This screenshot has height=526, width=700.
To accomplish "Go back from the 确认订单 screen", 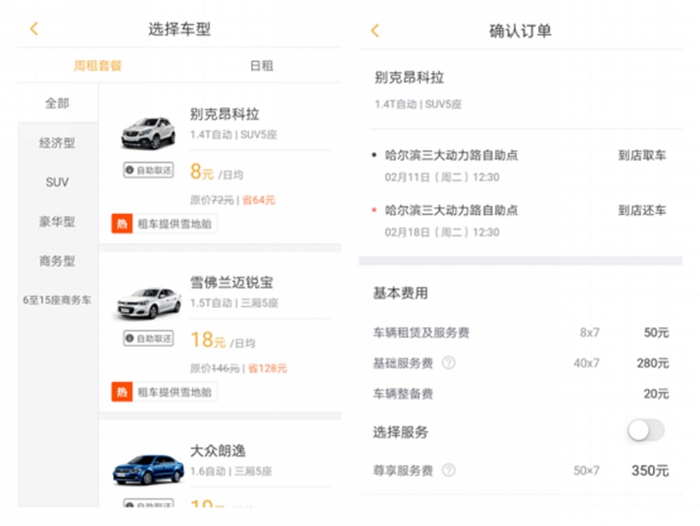I will [x=375, y=31].
